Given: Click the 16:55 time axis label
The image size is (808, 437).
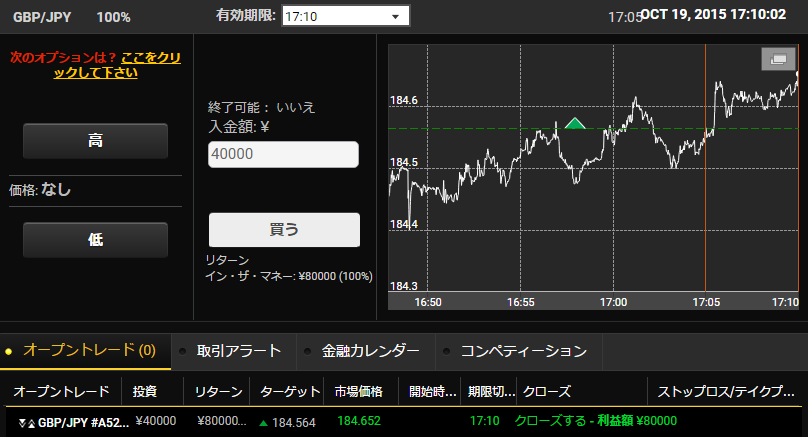Looking at the screenshot, I should point(520,302).
